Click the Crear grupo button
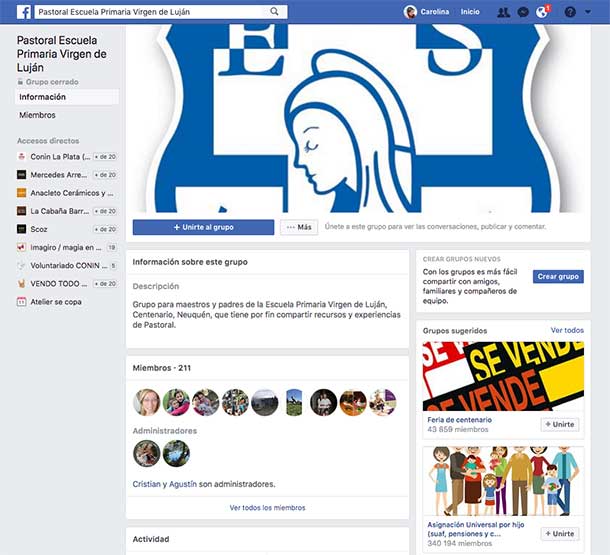The image size is (610, 555). (x=558, y=277)
